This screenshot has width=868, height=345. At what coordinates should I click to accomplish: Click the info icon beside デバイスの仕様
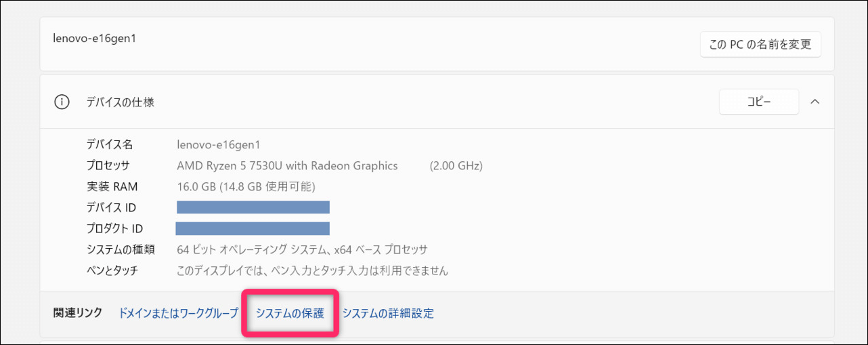tap(62, 102)
